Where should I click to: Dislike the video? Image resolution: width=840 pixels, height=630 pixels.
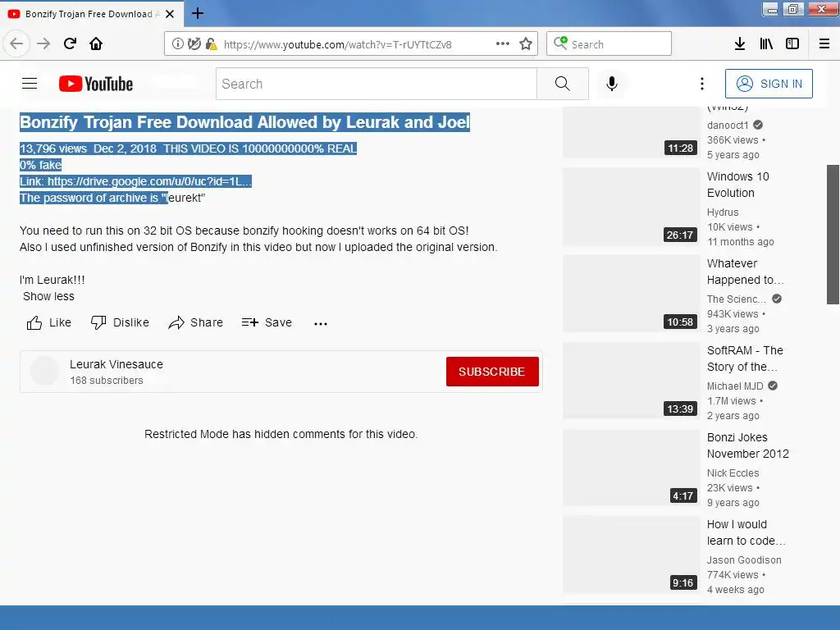120,322
